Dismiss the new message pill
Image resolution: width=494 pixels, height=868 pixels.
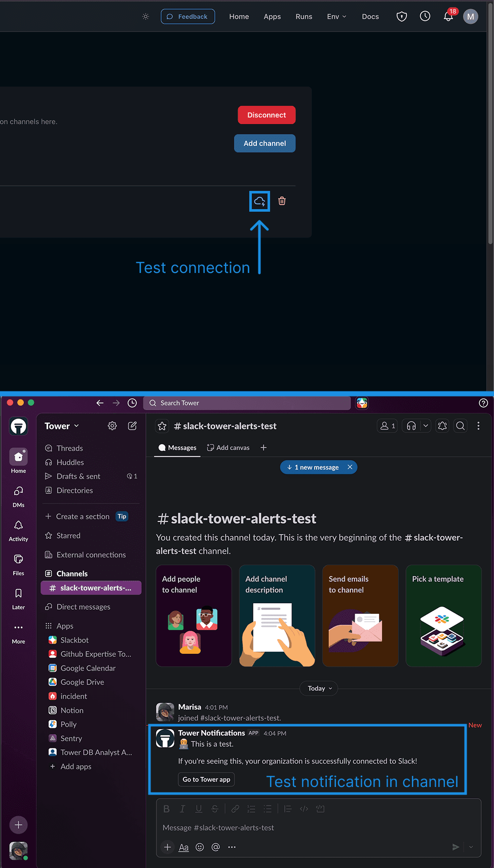click(350, 467)
